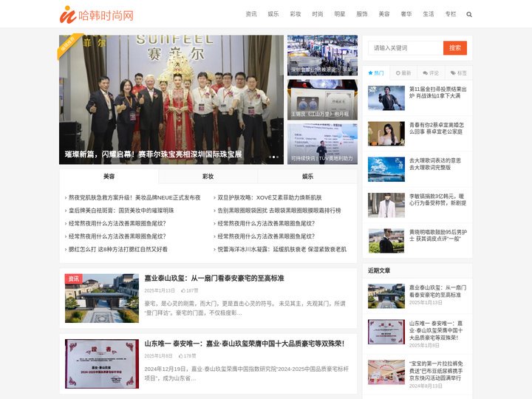Open thumbnail for 李敏镐 hot article
532x399 pixels.
386,205
